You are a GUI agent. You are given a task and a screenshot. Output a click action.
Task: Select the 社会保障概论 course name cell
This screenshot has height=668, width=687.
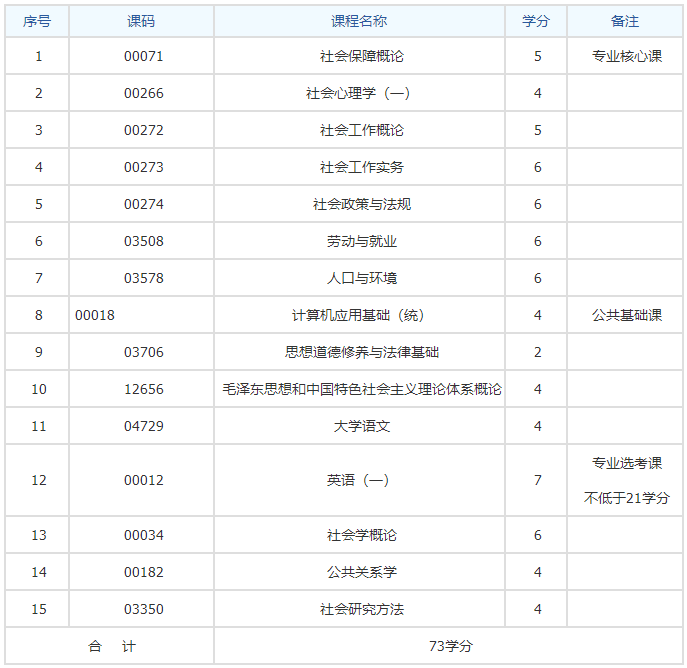point(361,56)
